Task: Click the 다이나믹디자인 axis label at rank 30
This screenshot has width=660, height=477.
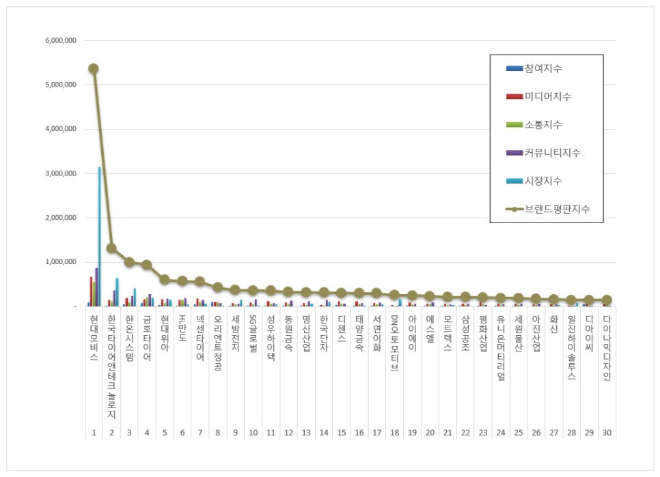Action: click(606, 346)
